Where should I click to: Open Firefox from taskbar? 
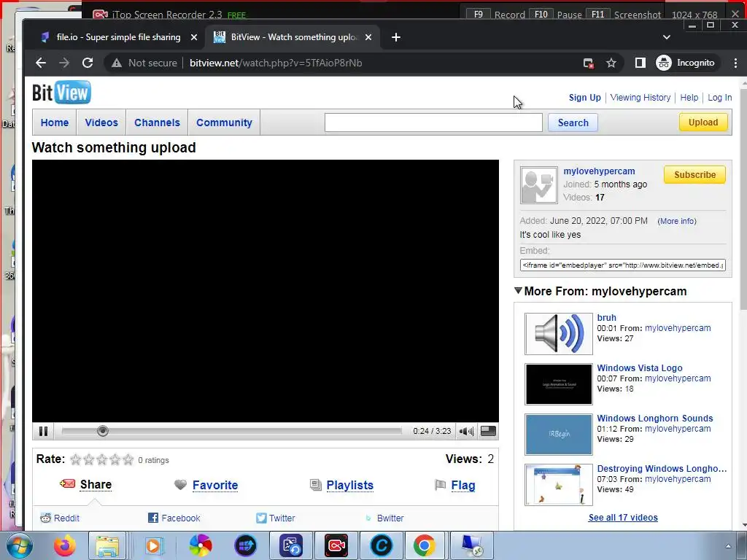pyautogui.click(x=65, y=545)
